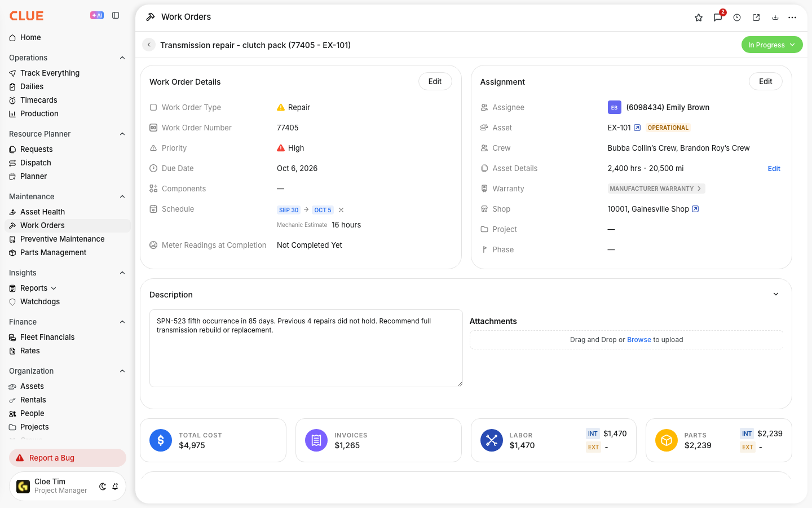The height and width of the screenshot is (508, 812).
Task: Expand the Reports submenu
Action: [x=54, y=288]
